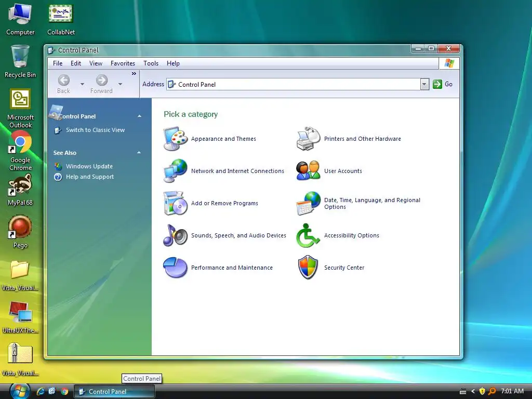Click the User Accounts text link
The width and height of the screenshot is (532, 399).
click(343, 171)
